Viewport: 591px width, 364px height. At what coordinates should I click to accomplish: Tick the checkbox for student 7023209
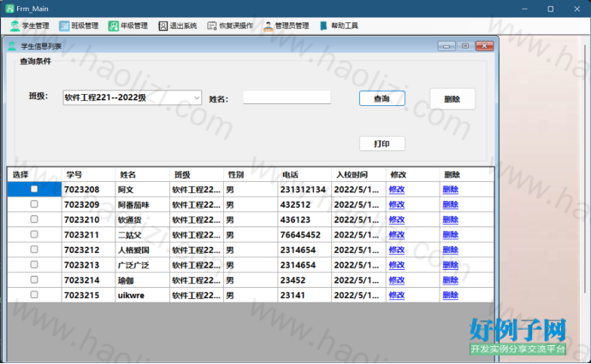click(x=34, y=204)
